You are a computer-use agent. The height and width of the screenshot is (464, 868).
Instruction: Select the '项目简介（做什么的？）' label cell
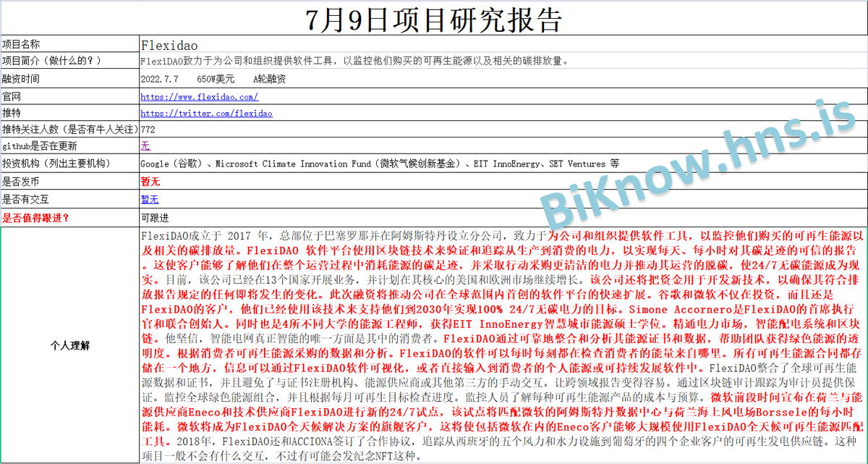69,62
